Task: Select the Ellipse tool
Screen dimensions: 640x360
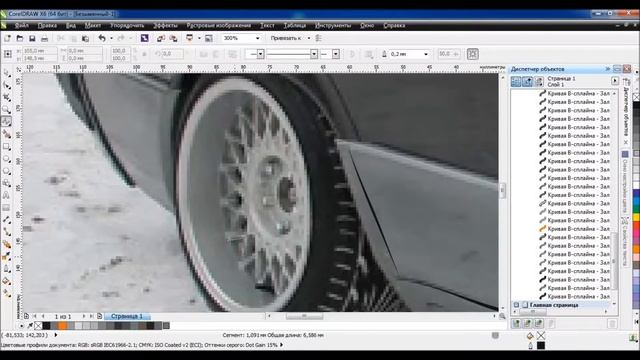Action: point(7,158)
